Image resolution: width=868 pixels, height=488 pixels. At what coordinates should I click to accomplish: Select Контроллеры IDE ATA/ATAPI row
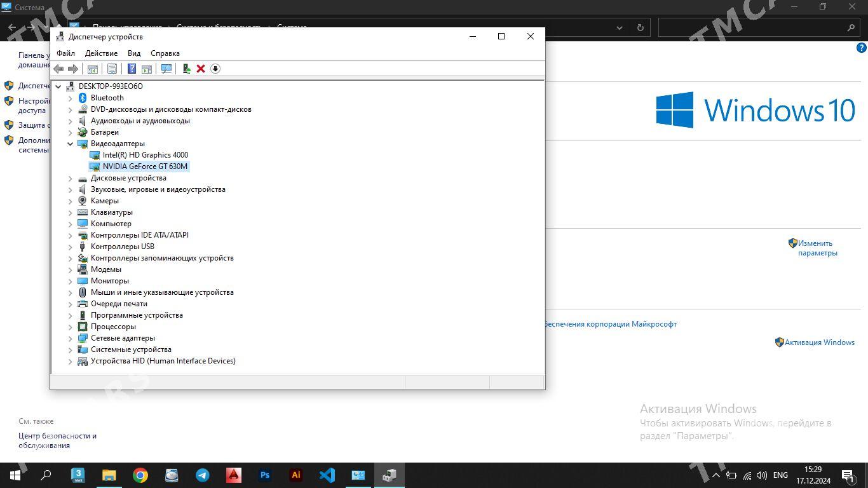tap(139, 235)
